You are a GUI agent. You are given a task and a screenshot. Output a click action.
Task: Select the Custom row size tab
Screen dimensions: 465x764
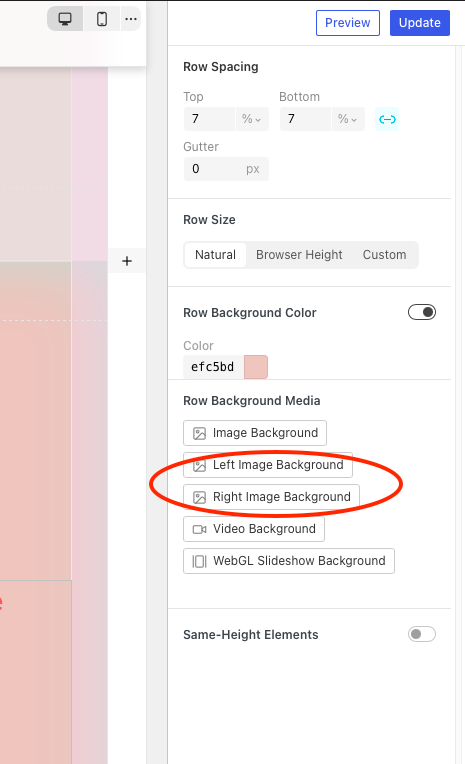click(385, 255)
